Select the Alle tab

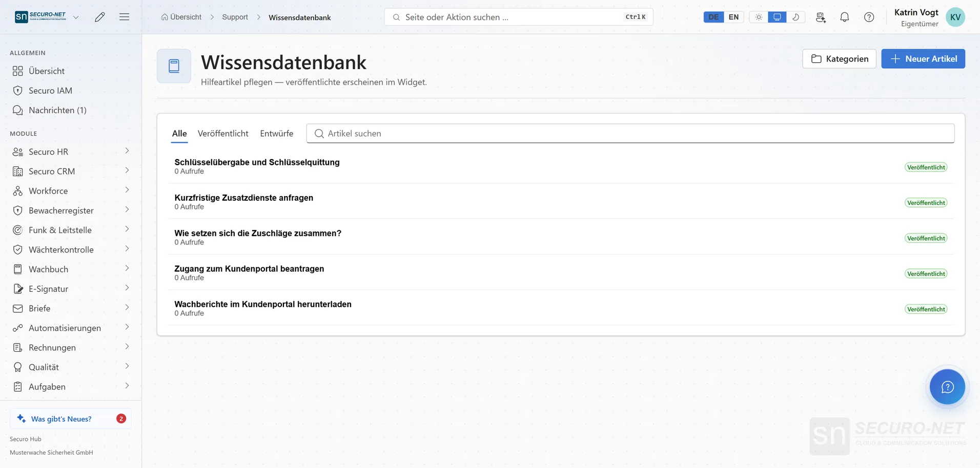tap(179, 134)
